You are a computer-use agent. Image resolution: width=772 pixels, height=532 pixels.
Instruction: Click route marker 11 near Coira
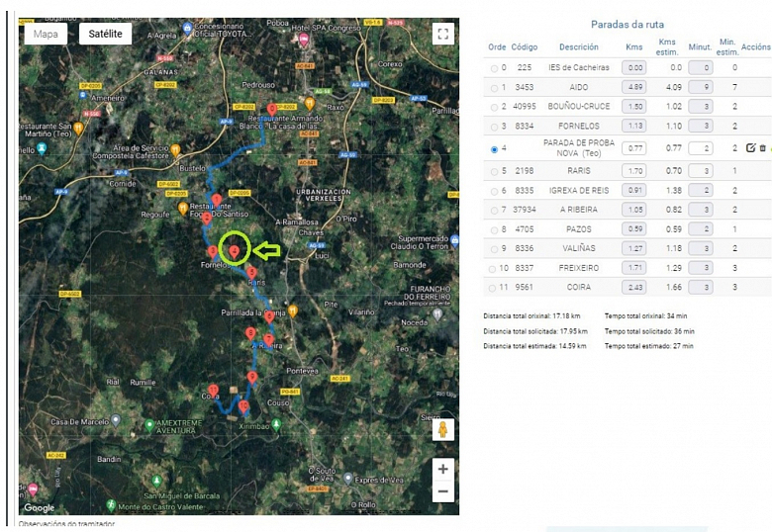pyautogui.click(x=214, y=392)
